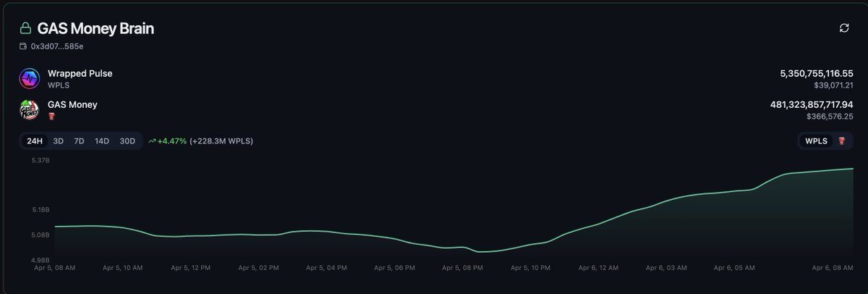Click the green lock icon beside GAS Money Brain
This screenshot has width=868, height=294.
click(x=25, y=28)
